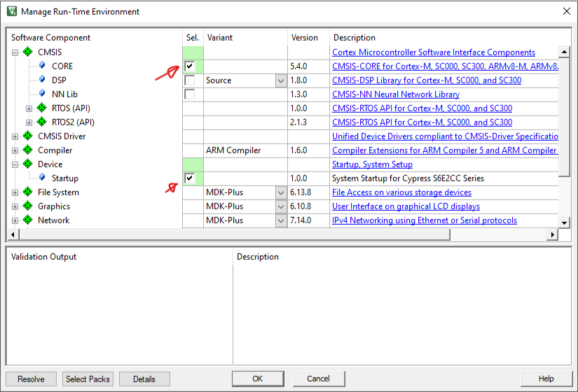The image size is (578, 392).
Task: Click the File System green diamond icon
Action: 28,192
